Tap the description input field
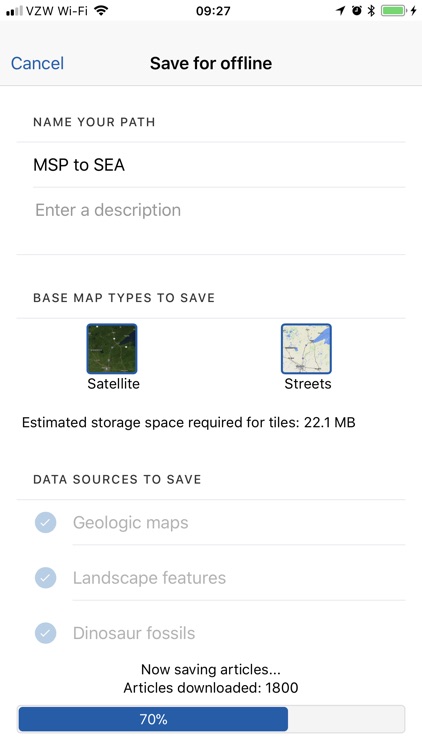This screenshot has width=422, height=750. pyautogui.click(x=211, y=221)
